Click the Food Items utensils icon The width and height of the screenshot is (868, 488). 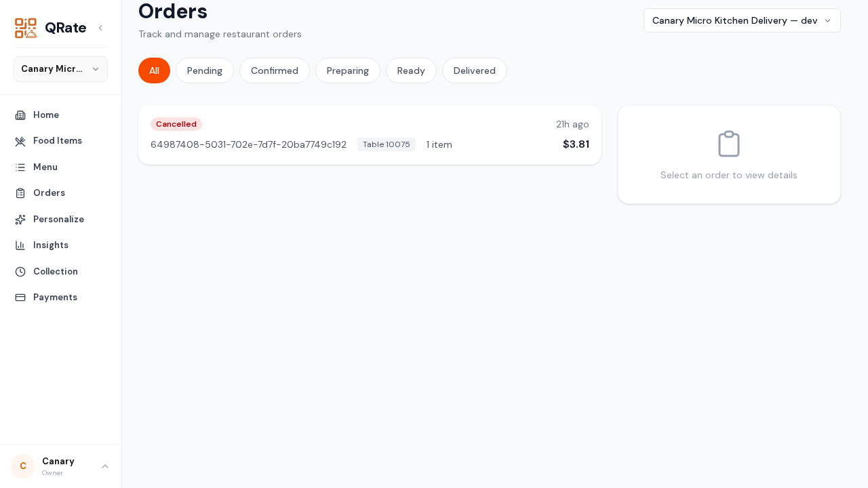20,141
